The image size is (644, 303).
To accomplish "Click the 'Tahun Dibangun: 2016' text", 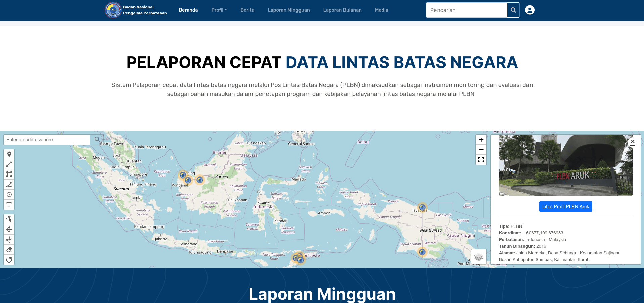I will tap(522, 246).
